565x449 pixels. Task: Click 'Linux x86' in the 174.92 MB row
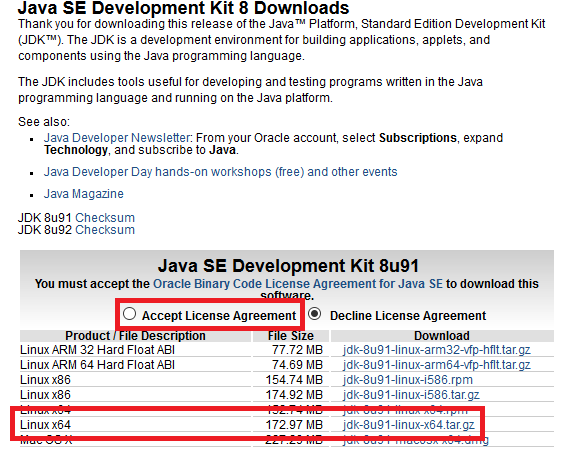(x=45, y=395)
